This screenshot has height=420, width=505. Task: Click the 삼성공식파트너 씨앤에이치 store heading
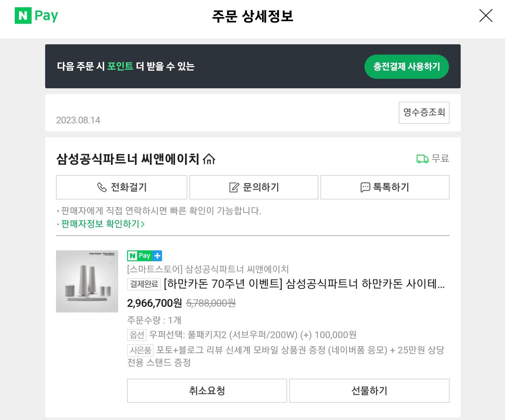pos(128,159)
